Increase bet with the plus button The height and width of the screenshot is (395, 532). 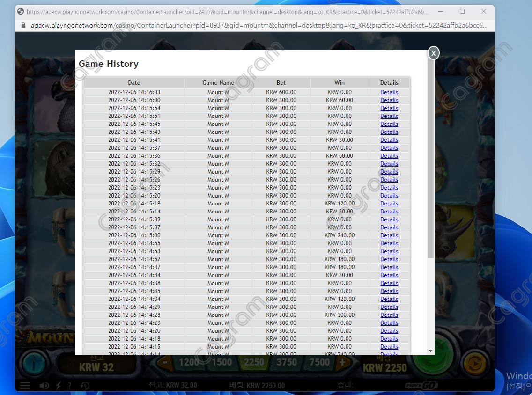(x=342, y=362)
